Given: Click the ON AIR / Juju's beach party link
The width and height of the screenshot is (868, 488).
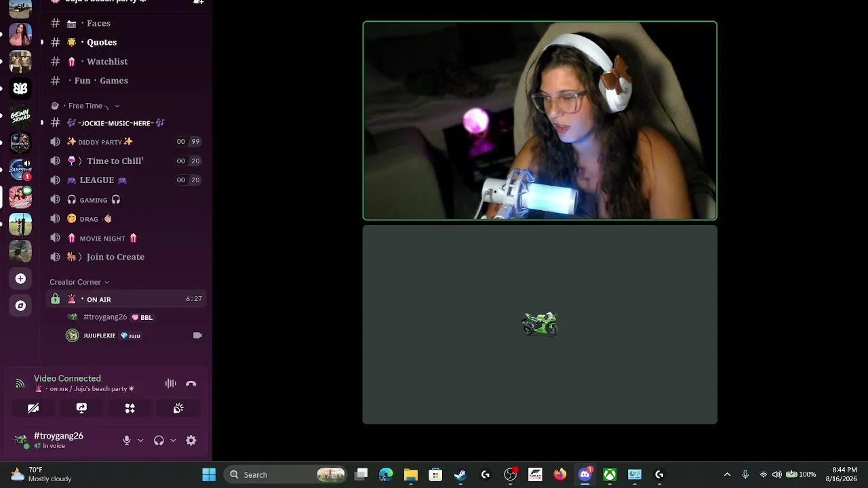Looking at the screenshot, I should (84, 389).
